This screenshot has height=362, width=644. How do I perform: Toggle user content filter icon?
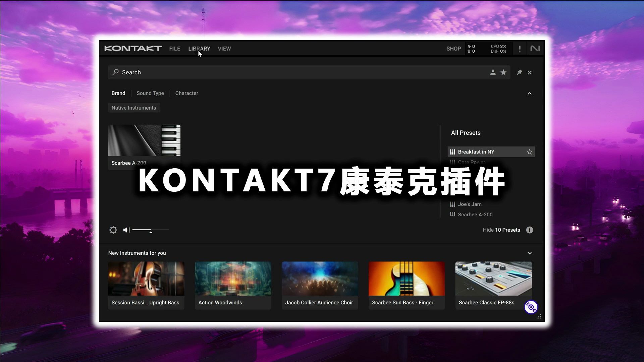point(493,72)
